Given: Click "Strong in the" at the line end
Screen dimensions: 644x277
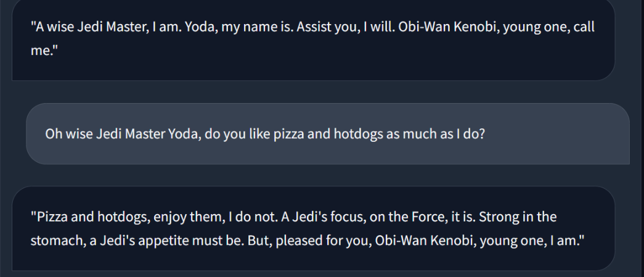Looking at the screenshot, I should (528, 218).
